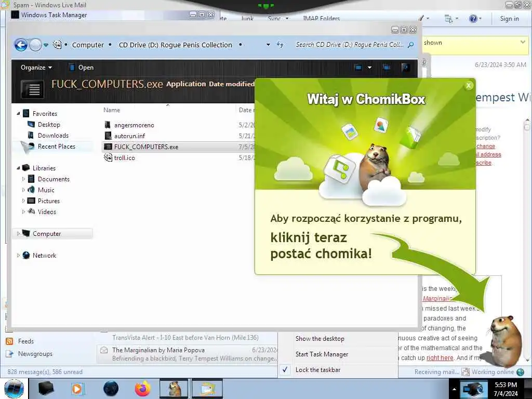Open the view options dropdown arrow
The image size is (532, 399).
click(x=369, y=68)
